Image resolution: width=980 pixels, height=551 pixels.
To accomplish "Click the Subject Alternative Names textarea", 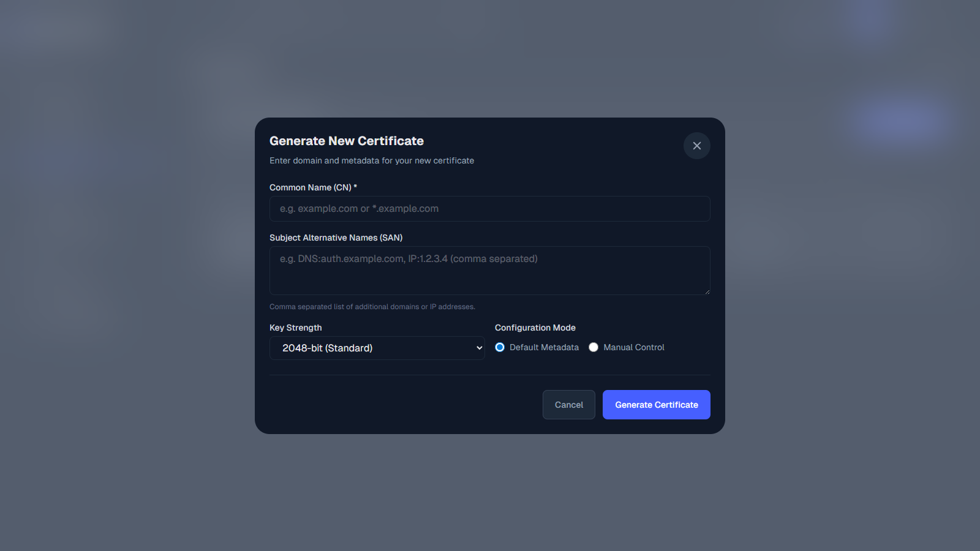I will pyautogui.click(x=489, y=270).
